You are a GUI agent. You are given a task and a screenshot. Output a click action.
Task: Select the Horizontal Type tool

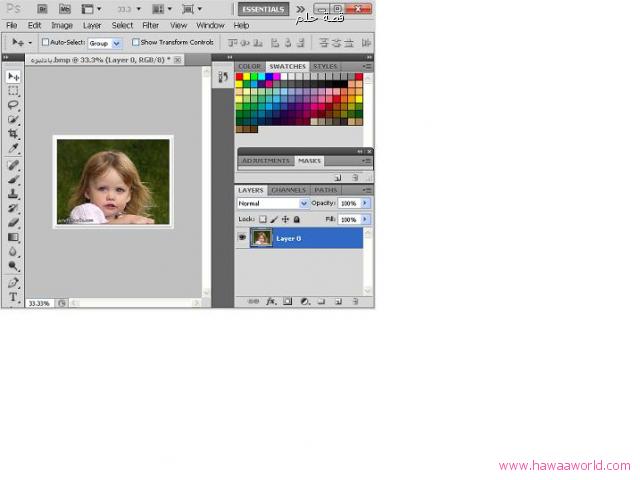[14, 297]
